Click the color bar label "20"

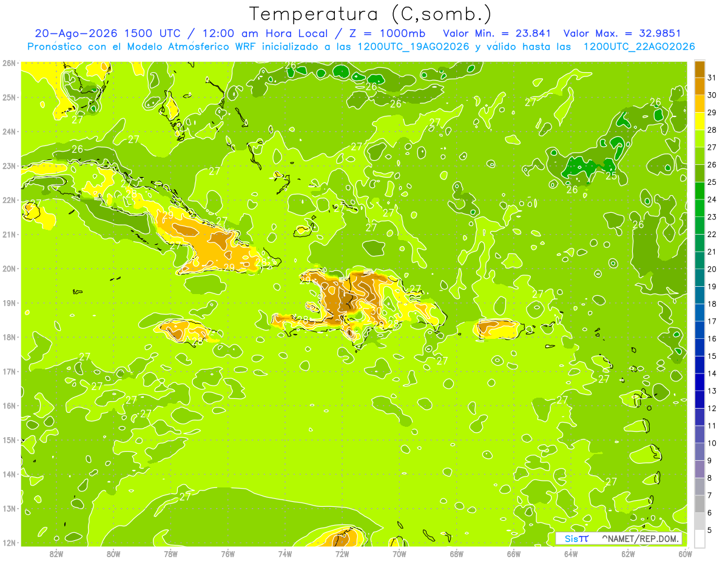[712, 269]
